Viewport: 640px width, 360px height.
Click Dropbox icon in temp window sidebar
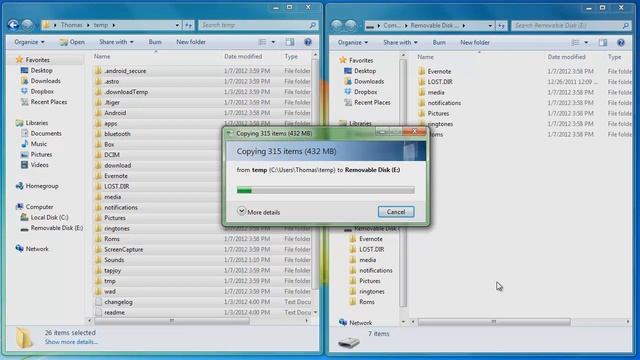[x=24, y=91]
